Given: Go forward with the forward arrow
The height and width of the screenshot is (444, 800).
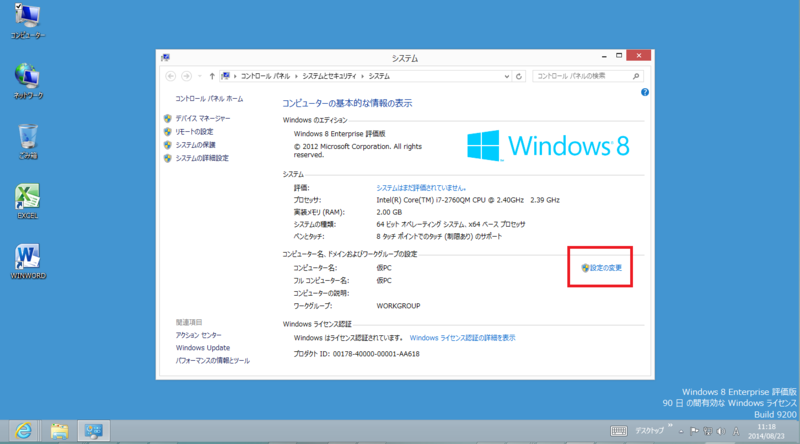Looking at the screenshot, I should 186,76.
